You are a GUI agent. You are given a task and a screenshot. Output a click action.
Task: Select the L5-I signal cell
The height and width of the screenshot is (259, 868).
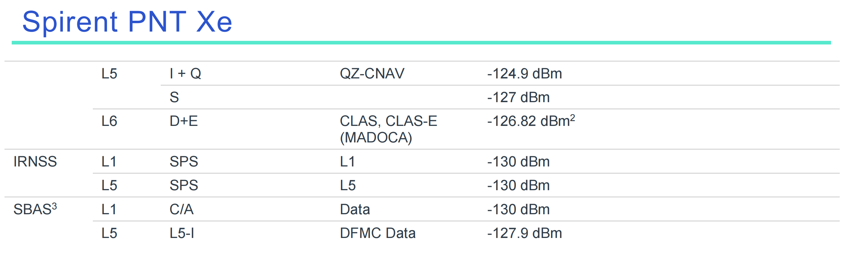click(181, 233)
